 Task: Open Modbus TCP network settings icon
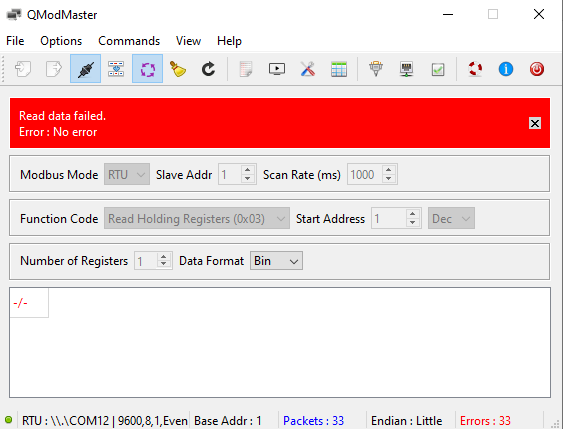click(407, 69)
